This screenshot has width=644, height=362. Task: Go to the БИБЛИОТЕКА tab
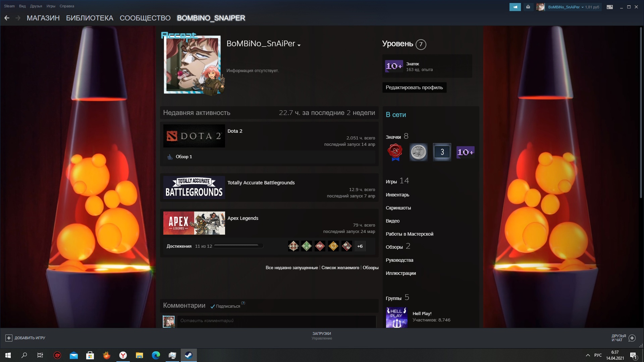[x=90, y=18]
